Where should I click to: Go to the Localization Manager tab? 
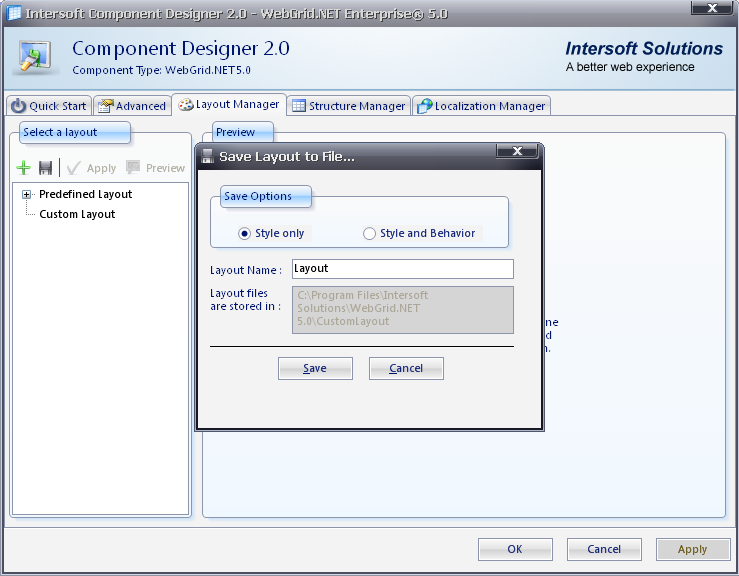click(x=482, y=106)
